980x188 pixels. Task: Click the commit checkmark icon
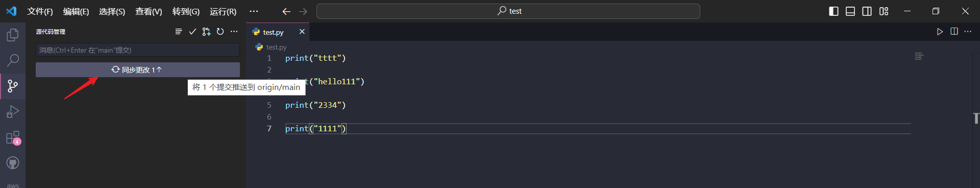click(x=192, y=32)
